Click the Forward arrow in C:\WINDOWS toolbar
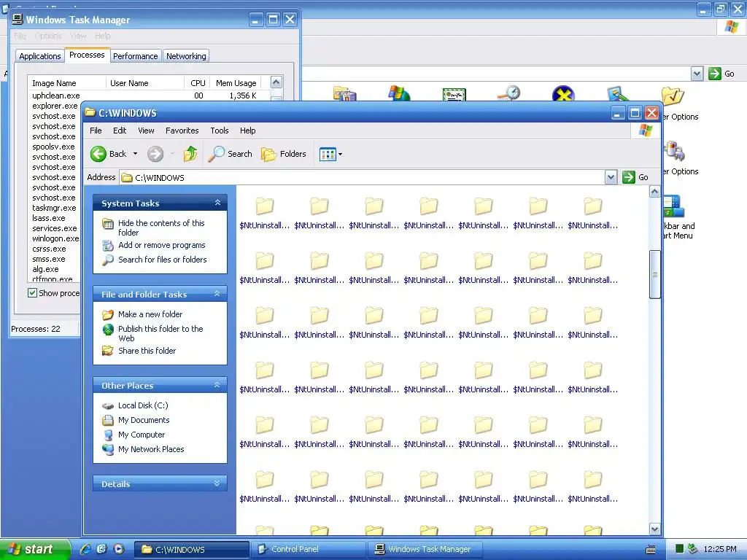Viewport: 747px width, 560px height. pyautogui.click(x=155, y=154)
